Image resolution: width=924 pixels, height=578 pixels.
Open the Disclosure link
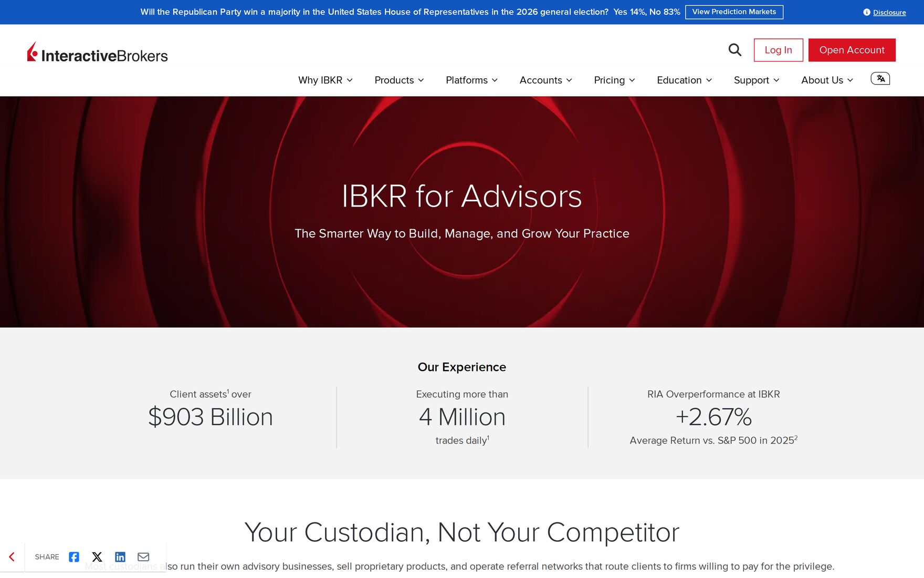889,13
